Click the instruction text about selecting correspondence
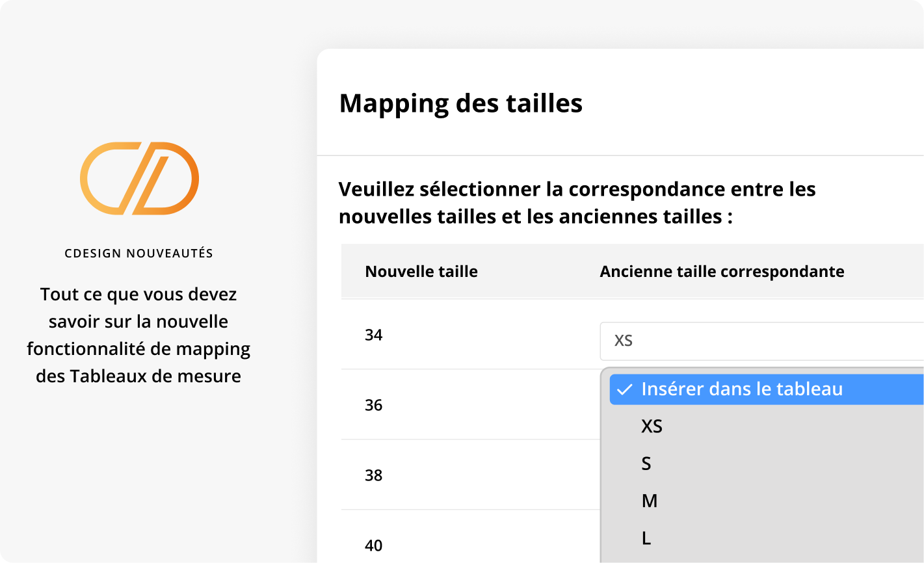 coord(577,202)
